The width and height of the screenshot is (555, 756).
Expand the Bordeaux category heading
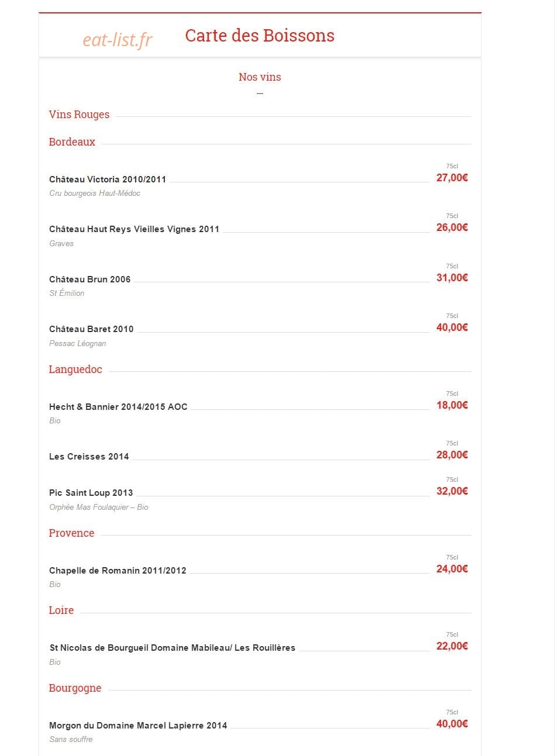pos(72,142)
